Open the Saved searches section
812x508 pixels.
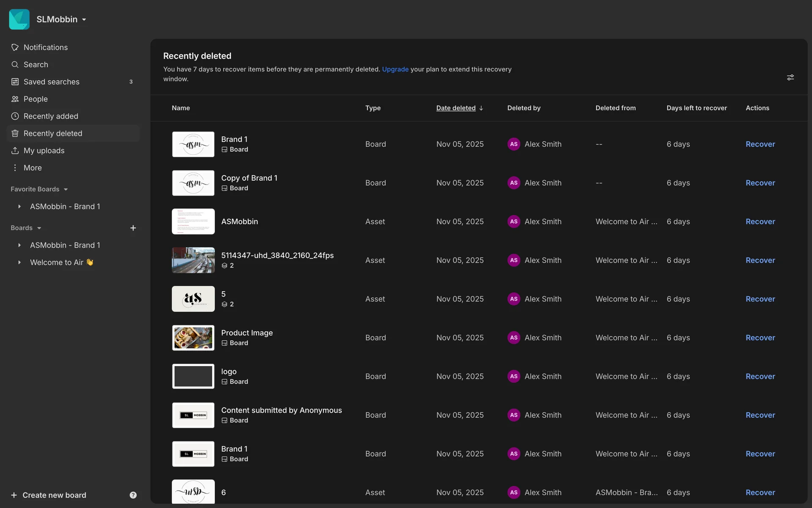point(51,82)
